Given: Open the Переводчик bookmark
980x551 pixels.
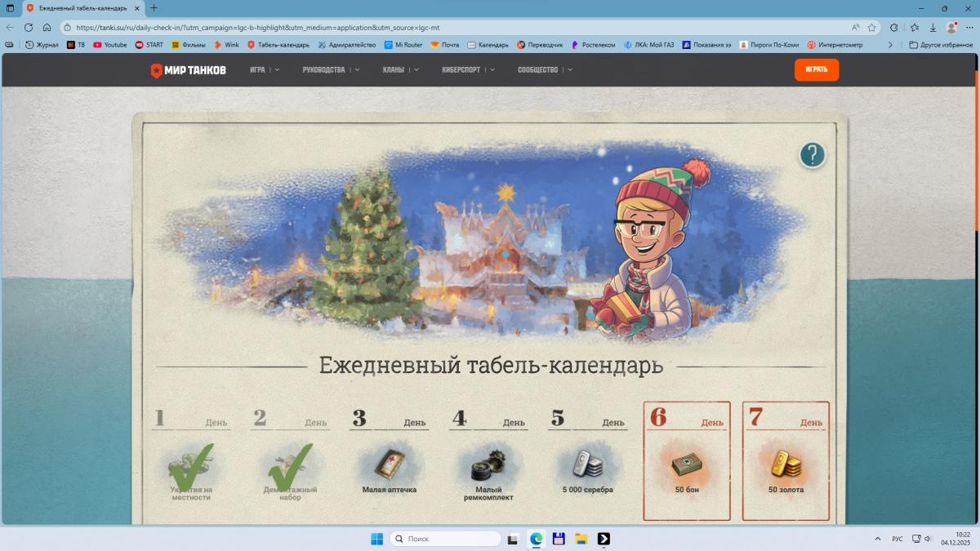Looking at the screenshot, I should [540, 45].
